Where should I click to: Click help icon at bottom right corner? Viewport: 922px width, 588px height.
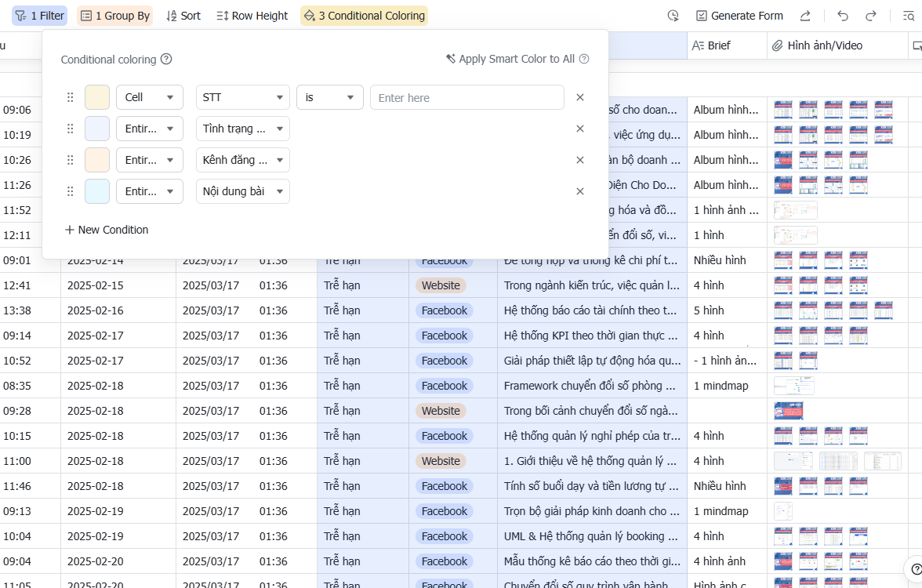point(916,568)
